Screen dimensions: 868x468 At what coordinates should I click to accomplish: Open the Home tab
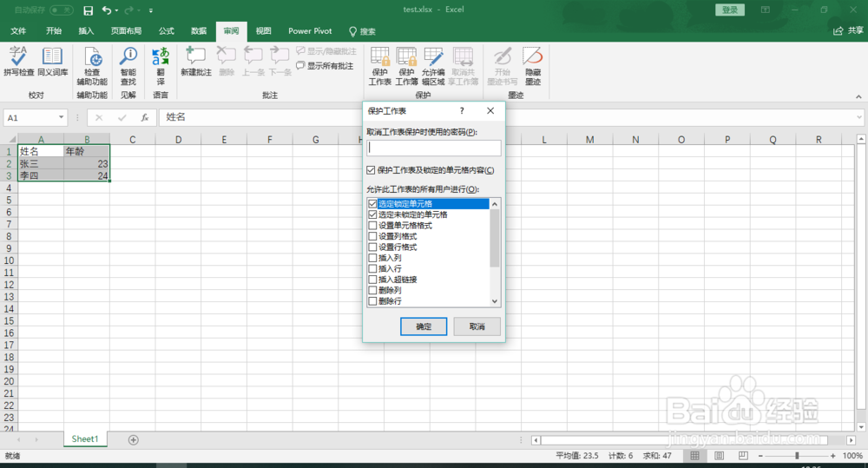coord(54,31)
